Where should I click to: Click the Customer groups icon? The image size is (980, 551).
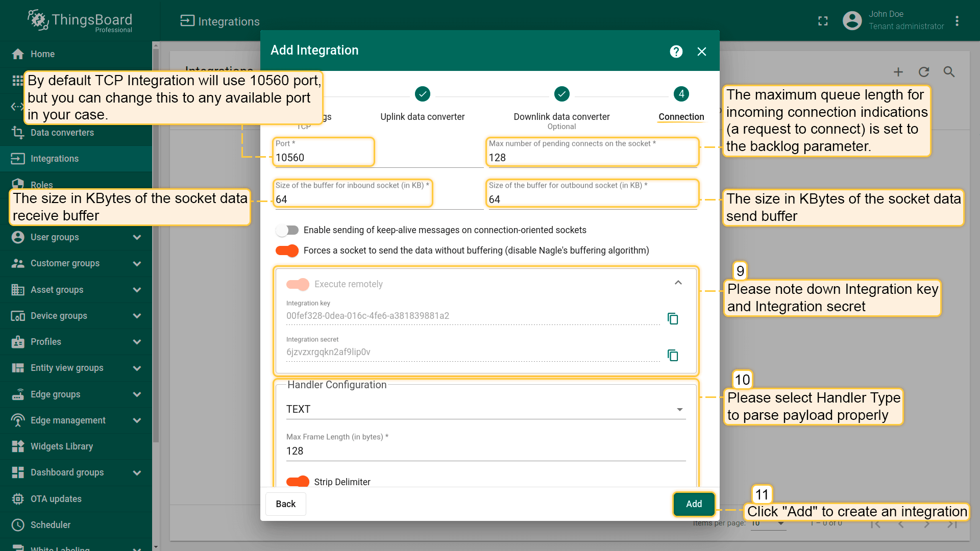pos(18,263)
